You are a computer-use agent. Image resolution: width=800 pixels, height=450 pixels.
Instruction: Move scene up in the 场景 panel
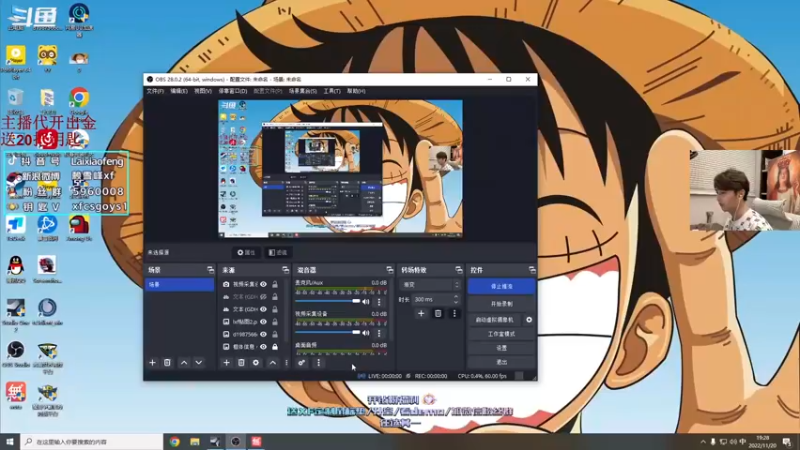point(184,363)
